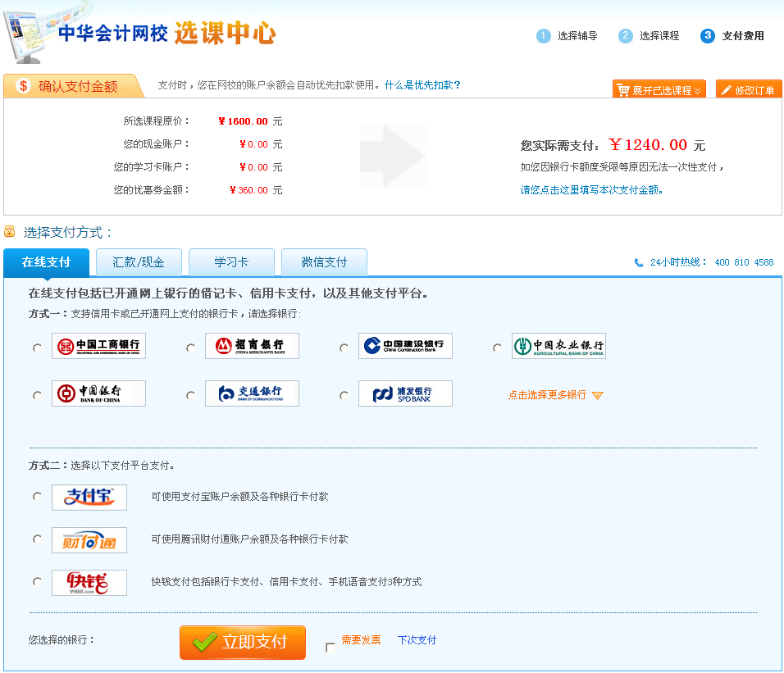This screenshot has width=784, height=673.
Task: Switch to the 学习卡 tab
Action: [231, 262]
